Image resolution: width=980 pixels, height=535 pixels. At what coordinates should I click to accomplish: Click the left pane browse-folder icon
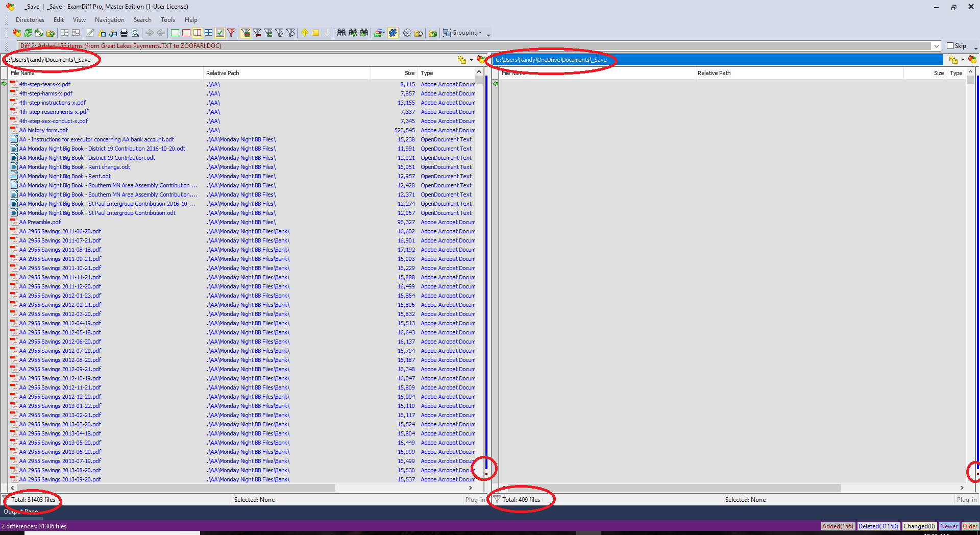[x=462, y=60]
